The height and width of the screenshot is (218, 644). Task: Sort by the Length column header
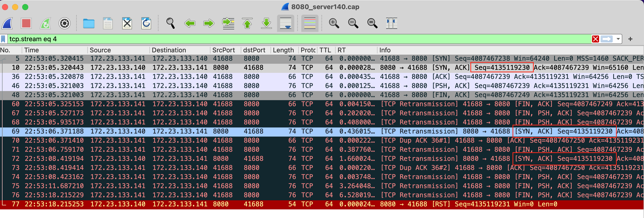click(285, 50)
